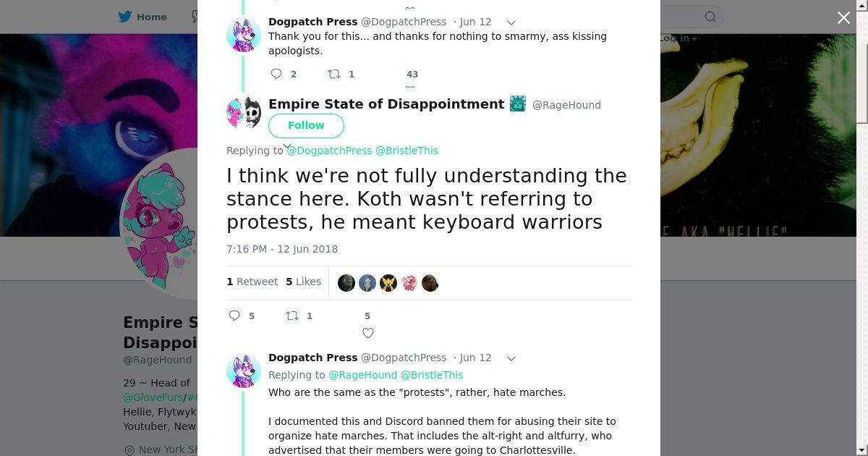868x456 pixels.
Task: Click the Twitter bird Home icon
Action: (x=125, y=17)
